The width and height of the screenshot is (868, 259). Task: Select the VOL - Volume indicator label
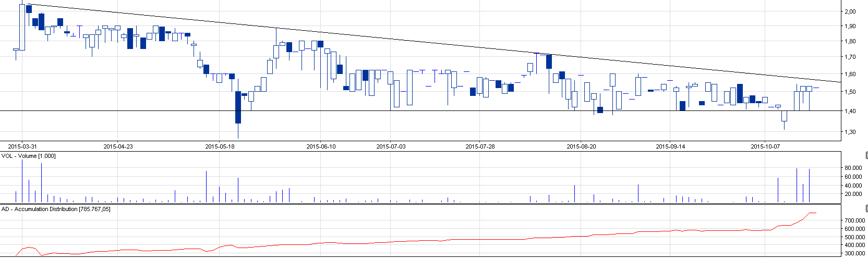(x=28, y=156)
